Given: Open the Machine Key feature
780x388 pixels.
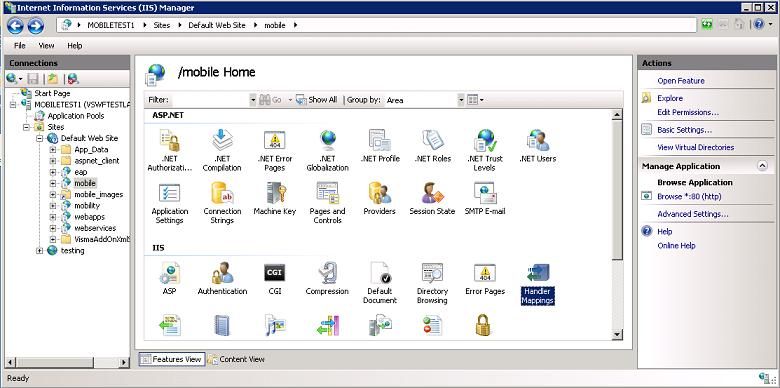Looking at the screenshot, I should coord(275,198).
